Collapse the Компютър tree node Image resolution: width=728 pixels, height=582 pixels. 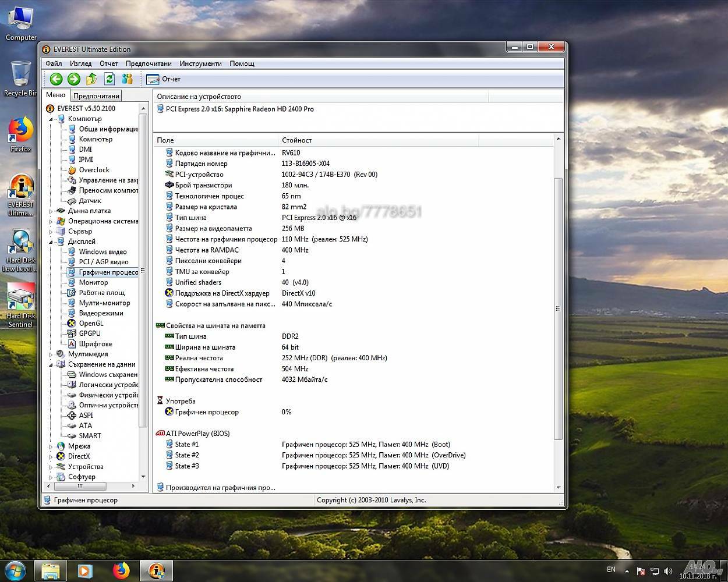51,119
